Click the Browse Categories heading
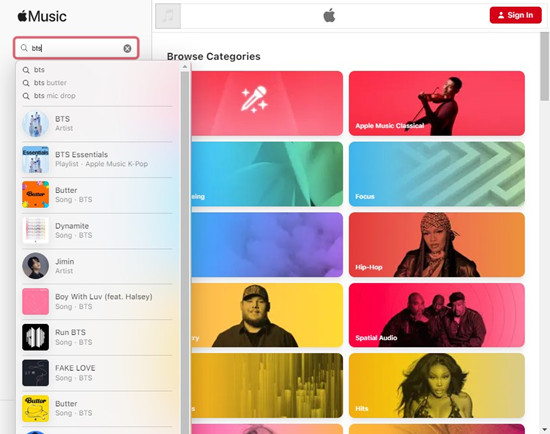Viewport: 550px width, 434px height. [x=214, y=56]
